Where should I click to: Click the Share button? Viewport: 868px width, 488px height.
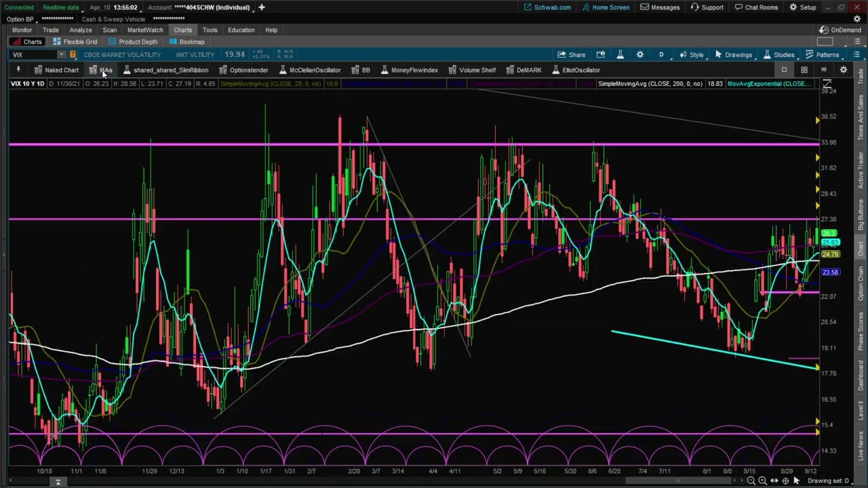click(x=571, y=55)
